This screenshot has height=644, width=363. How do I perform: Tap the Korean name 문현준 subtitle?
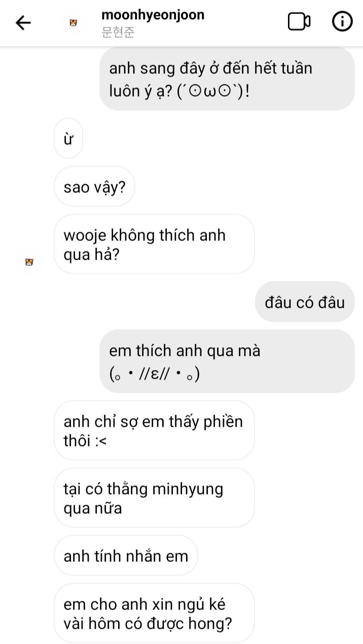[118, 33]
